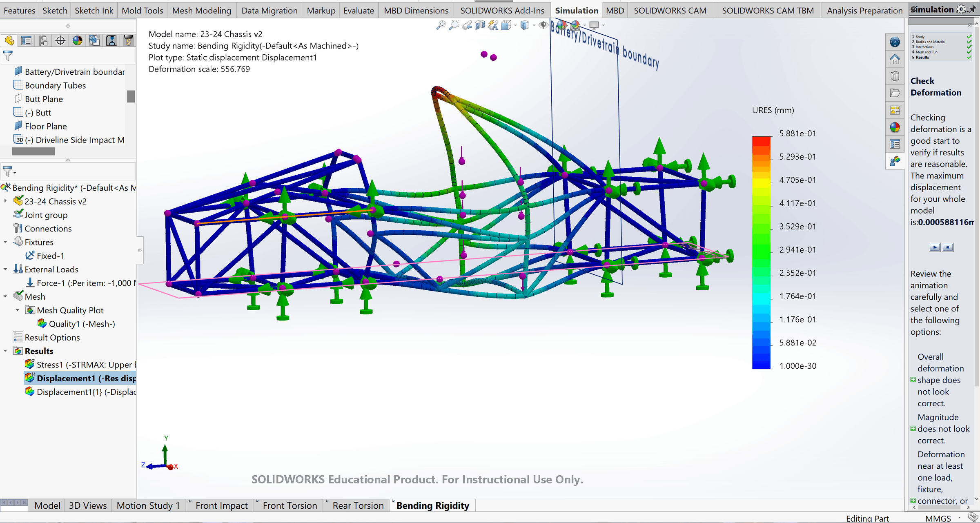
Task: Open the SOLIDWORKS Resources home tab
Action: pyautogui.click(x=895, y=59)
